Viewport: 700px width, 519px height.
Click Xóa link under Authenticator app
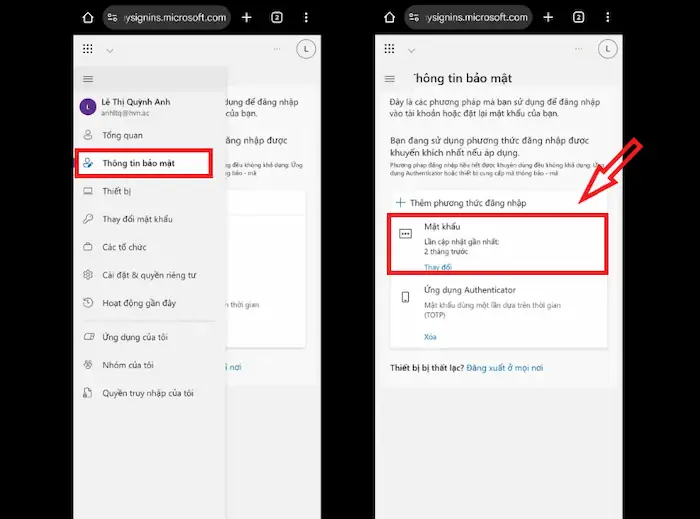(430, 337)
